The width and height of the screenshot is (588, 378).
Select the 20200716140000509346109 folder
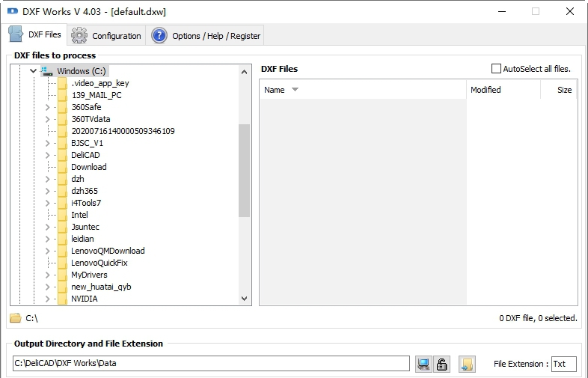[123, 131]
